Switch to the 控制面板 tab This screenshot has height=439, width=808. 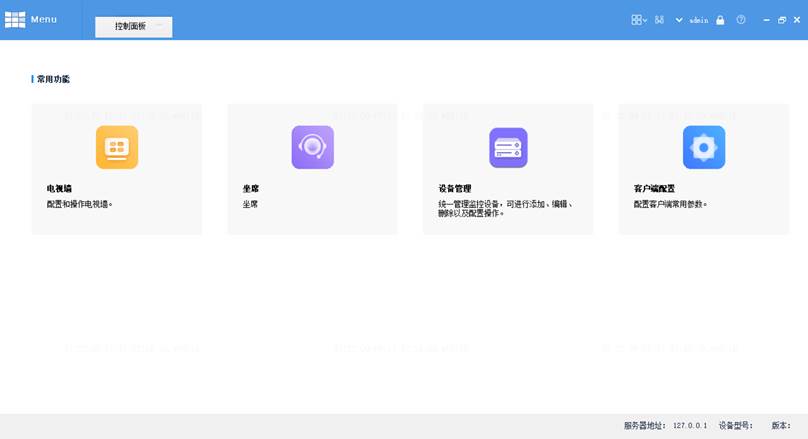pos(133,26)
